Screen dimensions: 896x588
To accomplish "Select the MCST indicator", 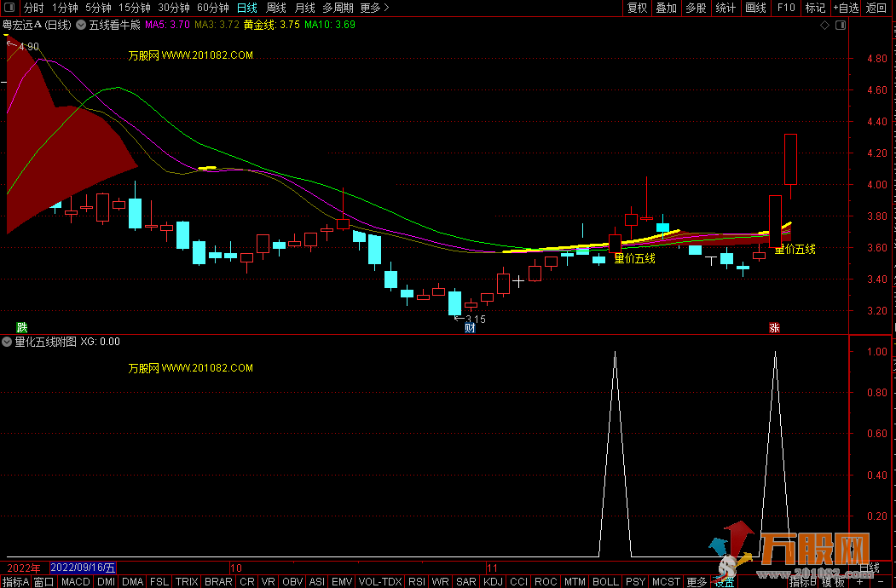I will tap(667, 582).
